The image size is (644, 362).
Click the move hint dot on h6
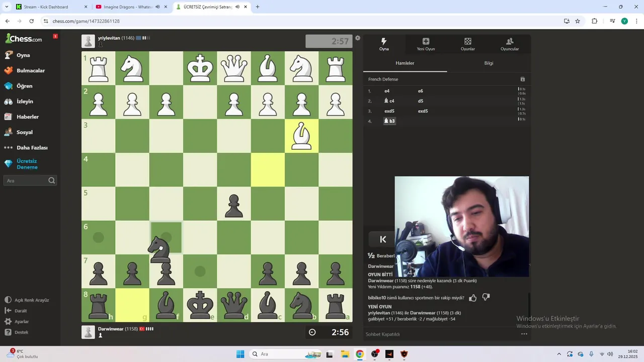[99, 237]
